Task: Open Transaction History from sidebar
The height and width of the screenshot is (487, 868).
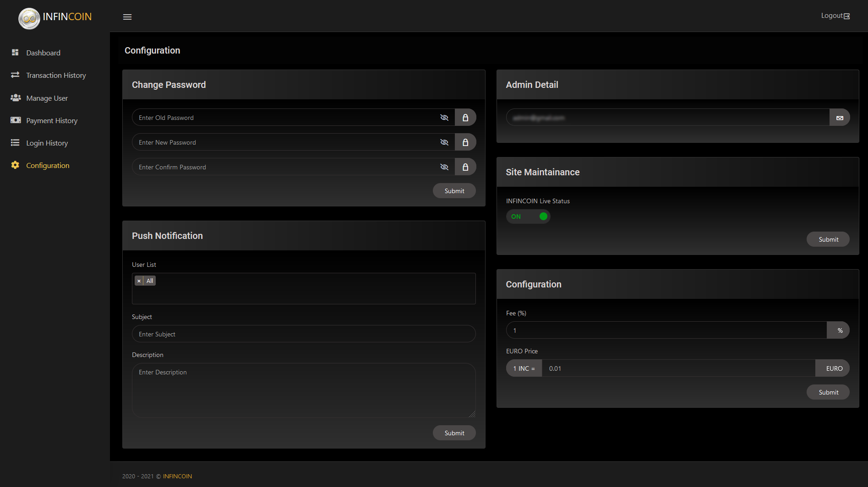Action: 56,76
